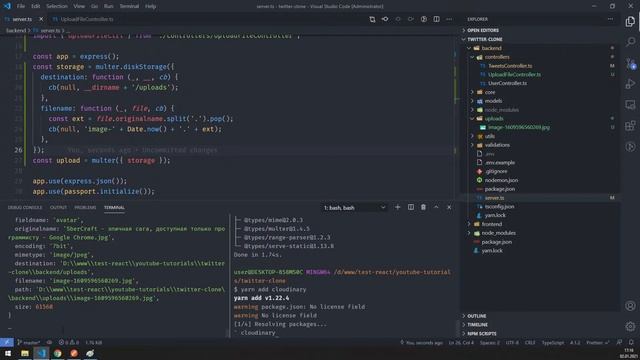
Task: Open Remote Explorer in activity bar
Action: tap(630, 104)
